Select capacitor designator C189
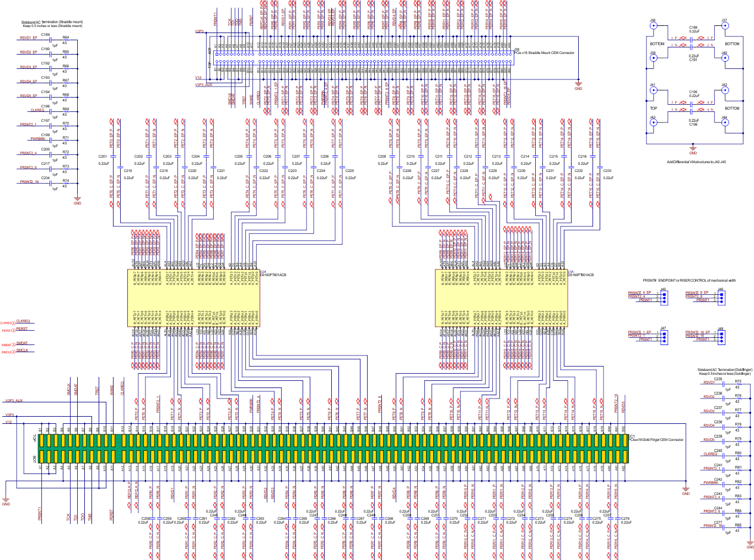Screen dimensions: 754x560 45,35
